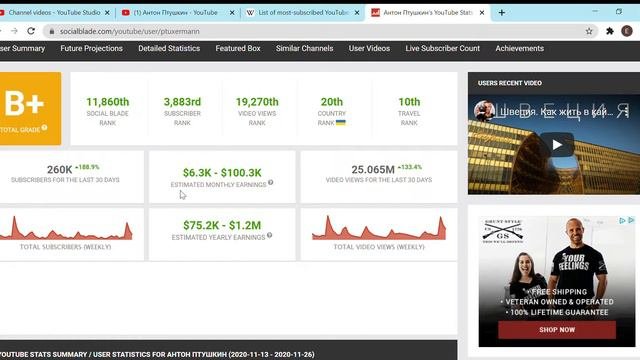Open the video title Швеция link
640x360 pixels.
click(x=557, y=111)
